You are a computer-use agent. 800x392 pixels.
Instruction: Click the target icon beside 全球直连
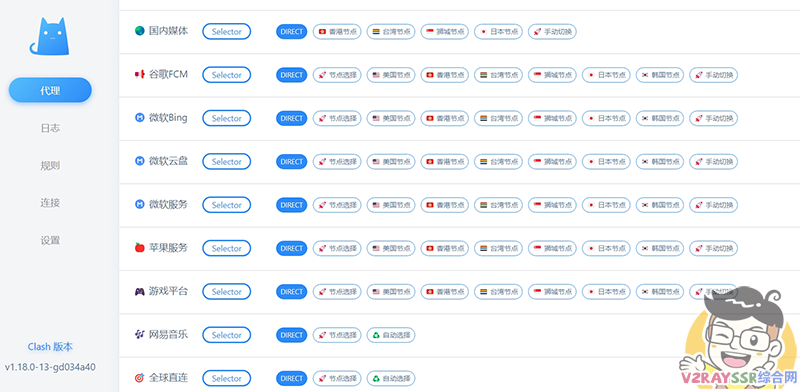pos(139,378)
